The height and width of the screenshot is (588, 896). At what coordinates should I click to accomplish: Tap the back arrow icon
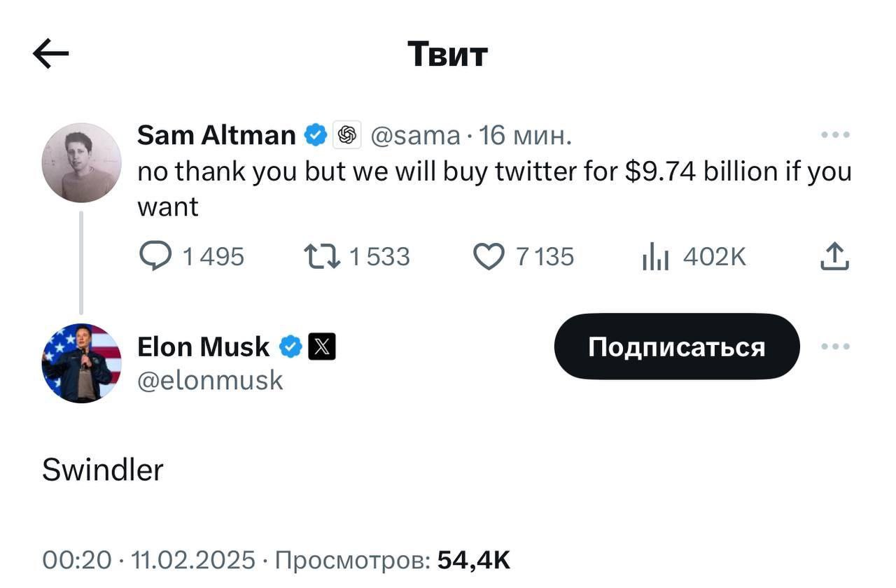(51, 54)
